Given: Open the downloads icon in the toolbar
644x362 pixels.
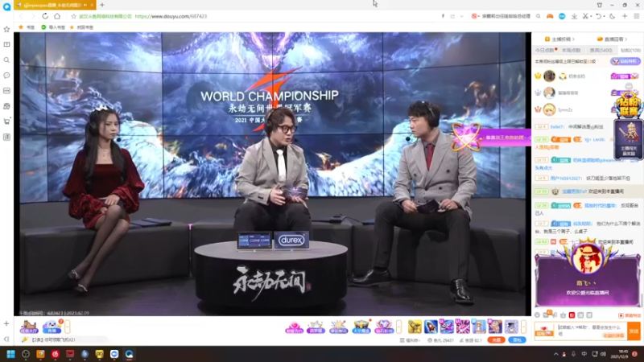Looking at the screenshot, I should click(x=574, y=16).
